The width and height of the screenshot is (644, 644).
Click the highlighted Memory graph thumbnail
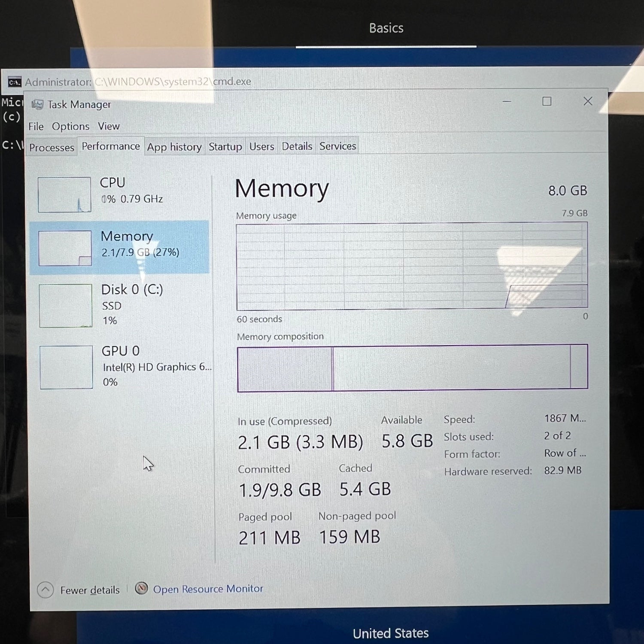(x=64, y=248)
